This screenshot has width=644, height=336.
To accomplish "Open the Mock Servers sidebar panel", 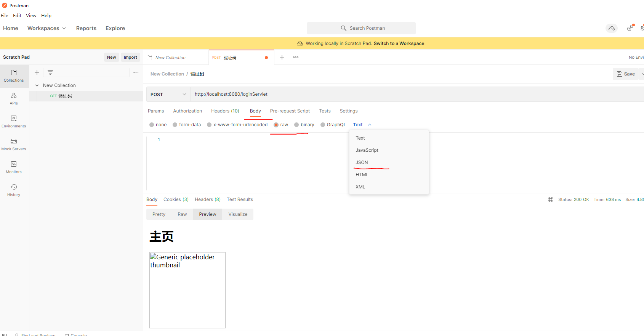I will pos(14,145).
